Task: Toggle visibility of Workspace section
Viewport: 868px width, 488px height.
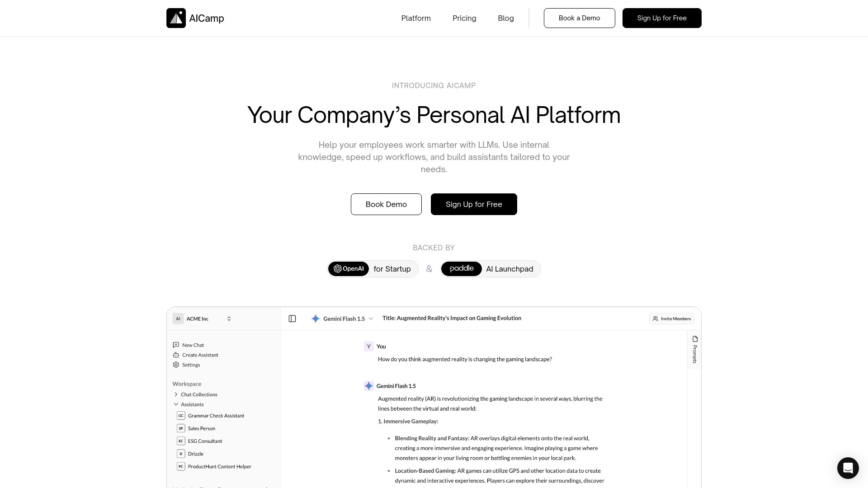Action: [x=187, y=384]
